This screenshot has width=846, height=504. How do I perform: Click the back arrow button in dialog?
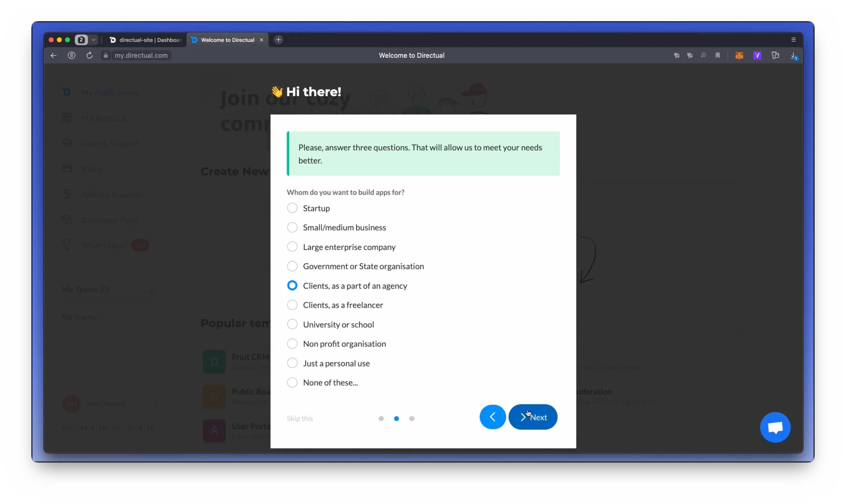pos(492,417)
